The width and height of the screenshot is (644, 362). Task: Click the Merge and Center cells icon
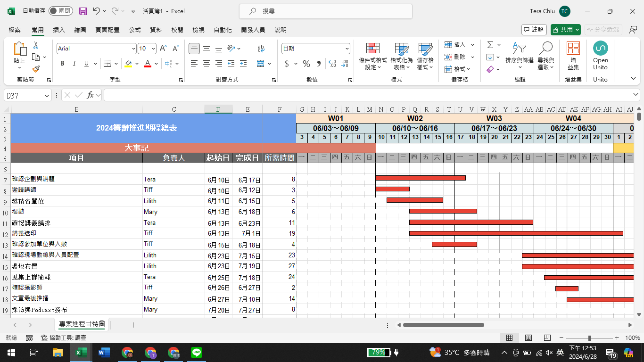pos(261,64)
